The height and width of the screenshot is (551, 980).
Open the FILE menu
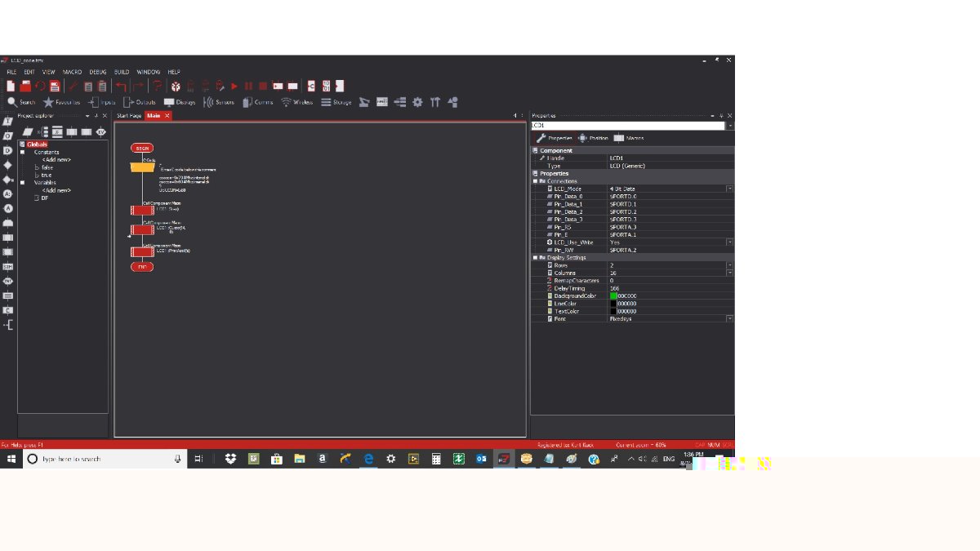(x=11, y=72)
